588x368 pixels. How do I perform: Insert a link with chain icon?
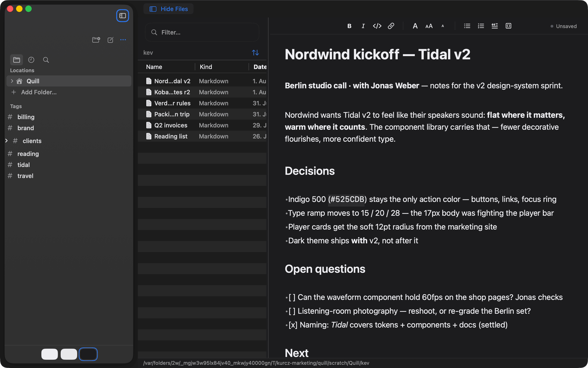[x=391, y=26]
